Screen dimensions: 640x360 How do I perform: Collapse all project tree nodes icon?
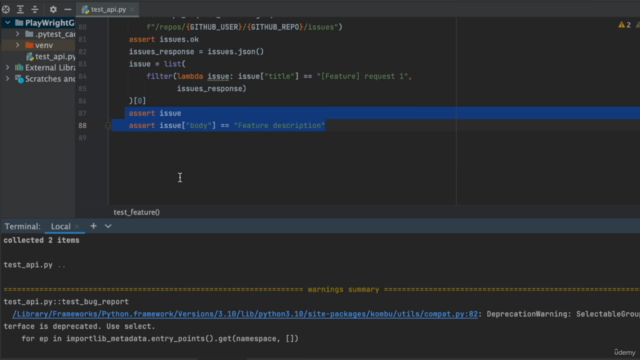[x=35, y=9]
